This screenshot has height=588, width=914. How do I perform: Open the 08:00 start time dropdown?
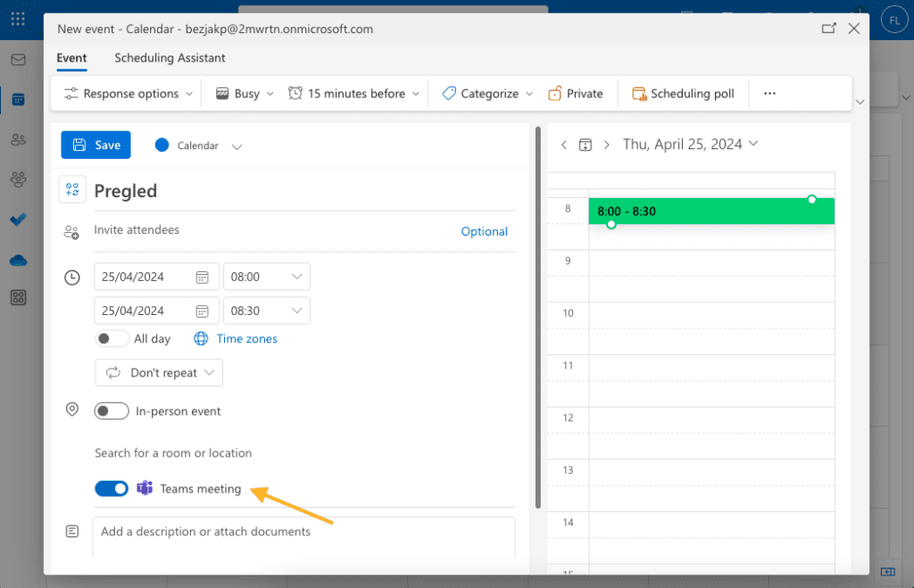coord(266,277)
